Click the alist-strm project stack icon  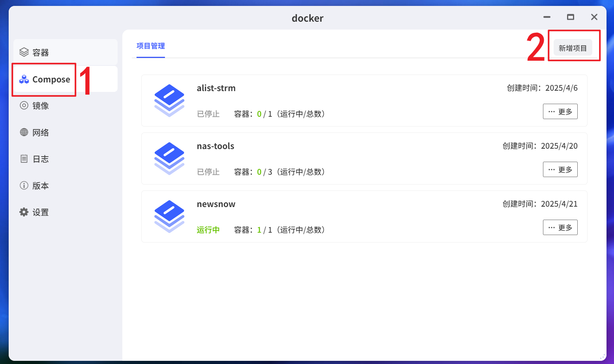click(x=169, y=101)
